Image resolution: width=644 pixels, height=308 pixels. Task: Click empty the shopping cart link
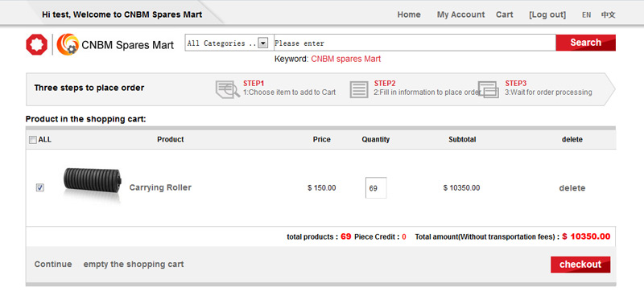(134, 264)
